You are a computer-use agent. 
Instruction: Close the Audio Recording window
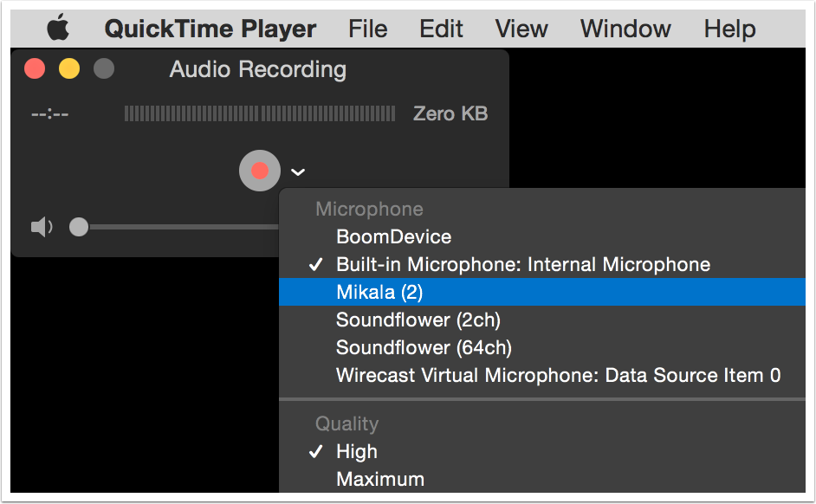coord(35,69)
